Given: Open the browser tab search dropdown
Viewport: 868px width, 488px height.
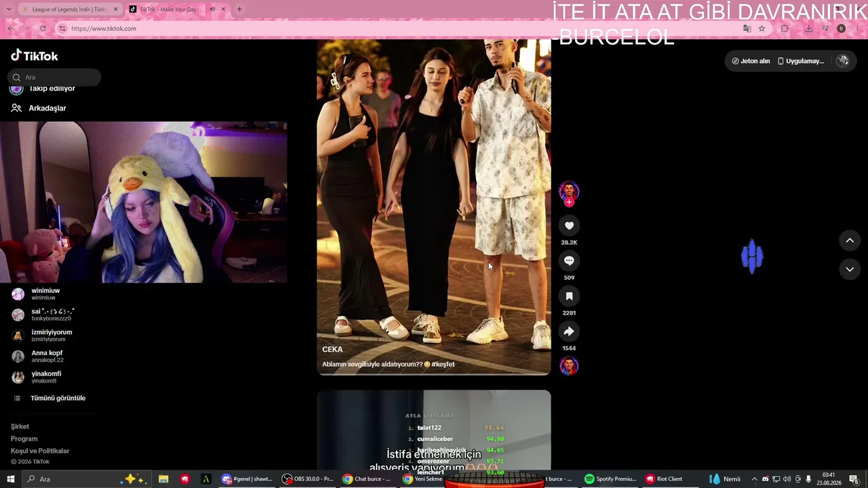Looking at the screenshot, I should (9, 9).
